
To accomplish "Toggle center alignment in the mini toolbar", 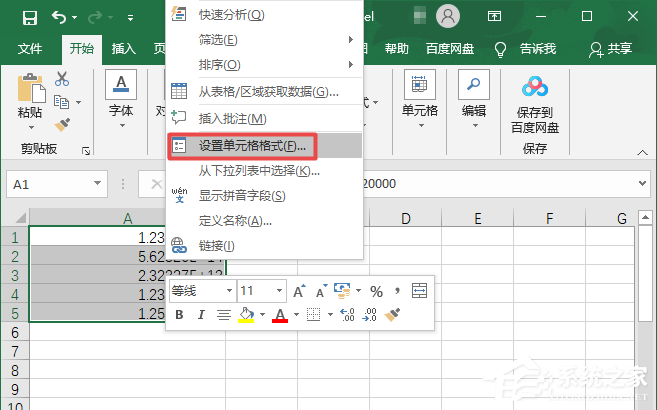I will [223, 315].
